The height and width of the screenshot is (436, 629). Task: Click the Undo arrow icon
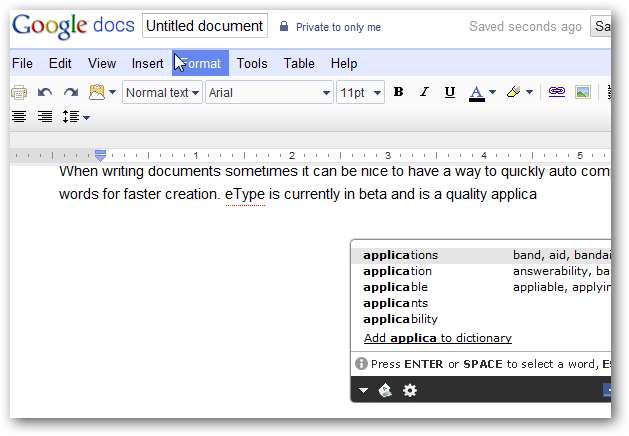point(45,93)
